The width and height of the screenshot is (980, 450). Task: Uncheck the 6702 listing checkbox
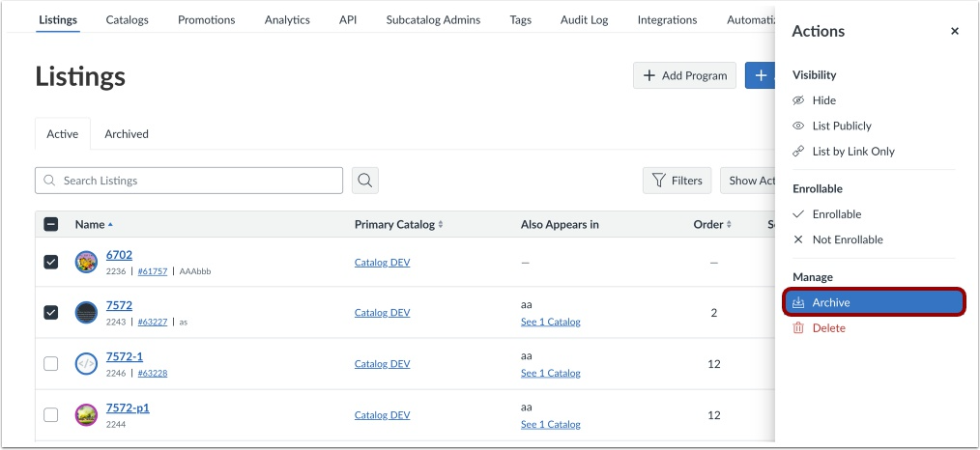point(51,262)
